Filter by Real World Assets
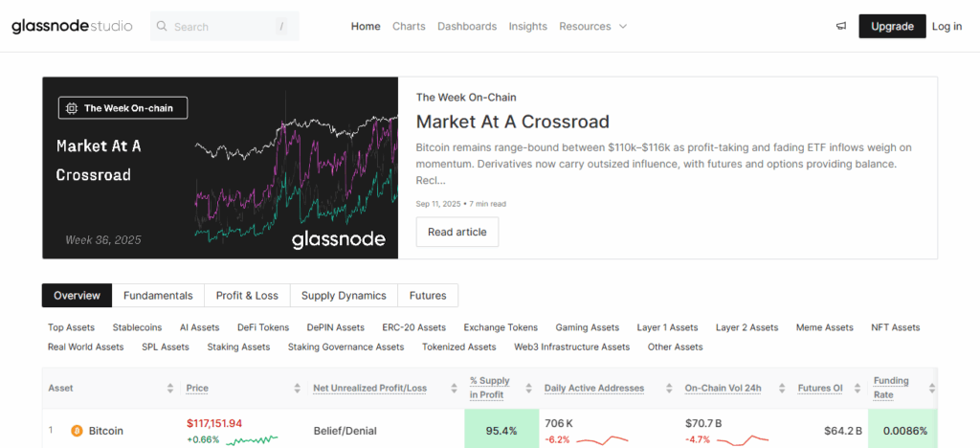 85,347
